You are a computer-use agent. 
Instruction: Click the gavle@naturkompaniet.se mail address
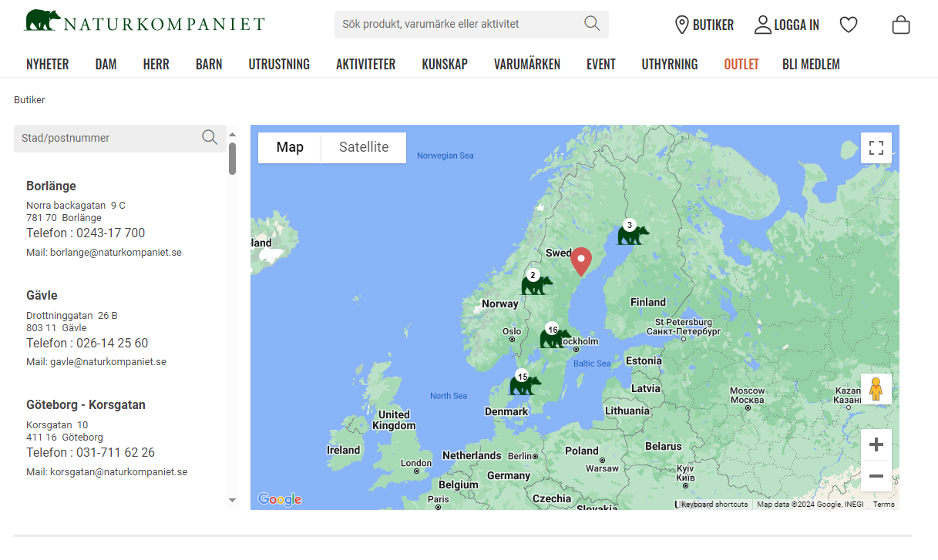108,362
